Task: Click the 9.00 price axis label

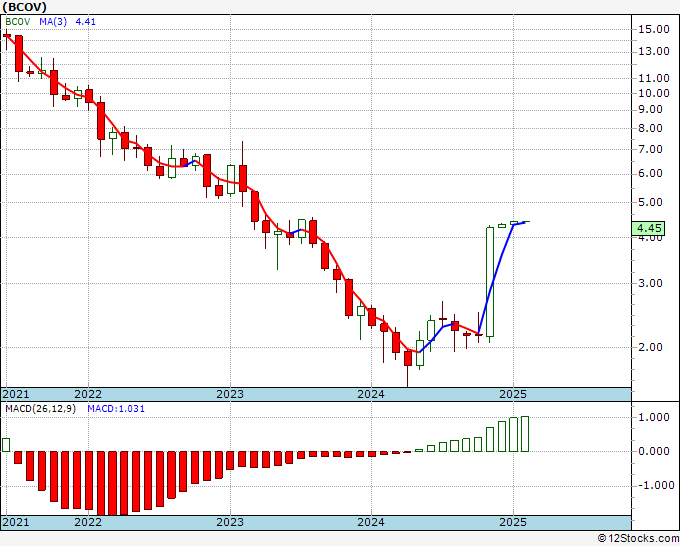Action: click(x=650, y=110)
